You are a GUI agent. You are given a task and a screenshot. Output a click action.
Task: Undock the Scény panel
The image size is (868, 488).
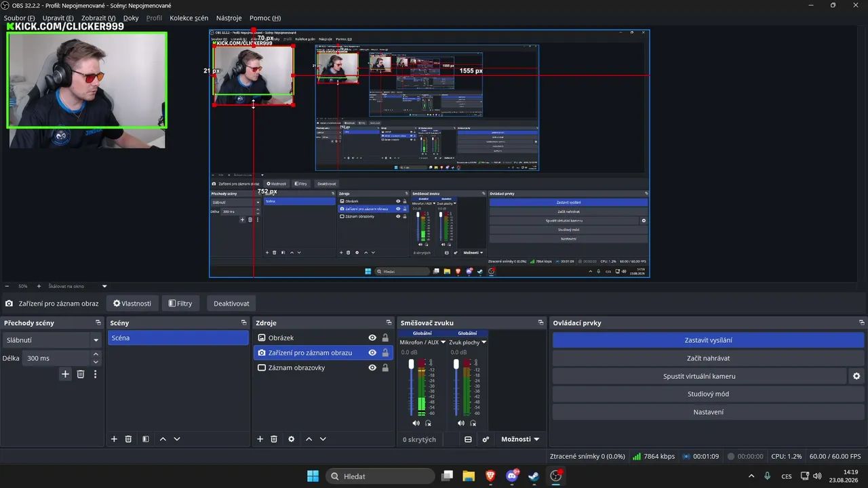tap(244, 323)
